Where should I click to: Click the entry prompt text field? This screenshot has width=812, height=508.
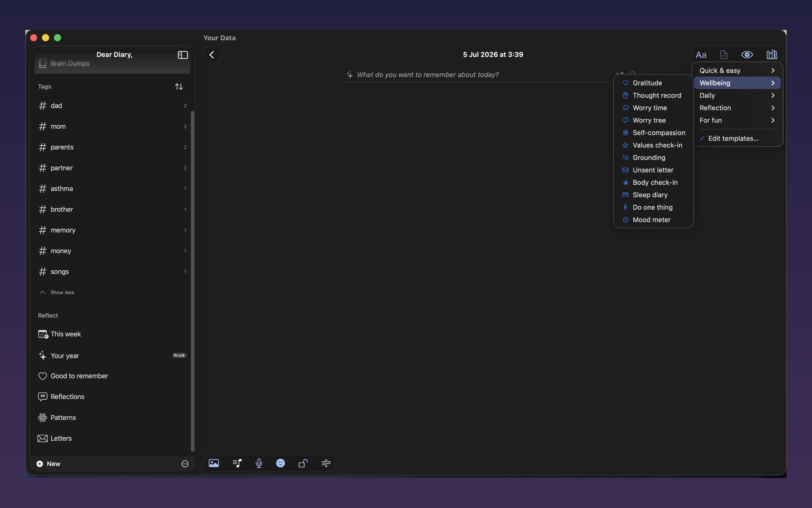[x=427, y=75]
